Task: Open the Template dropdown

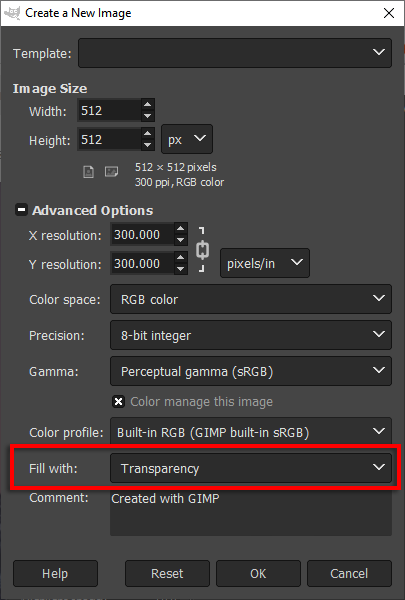Action: (x=235, y=53)
